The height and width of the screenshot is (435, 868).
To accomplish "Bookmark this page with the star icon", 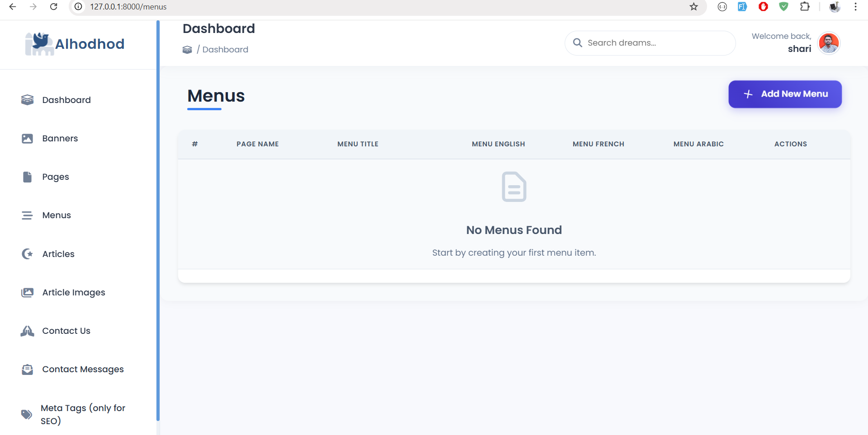I will 693,7.
